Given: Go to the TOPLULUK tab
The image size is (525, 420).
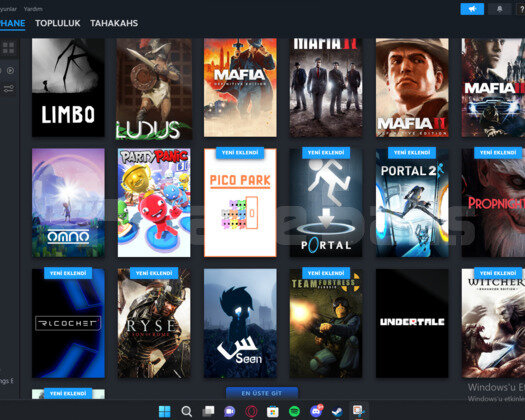Looking at the screenshot, I should click(58, 23).
